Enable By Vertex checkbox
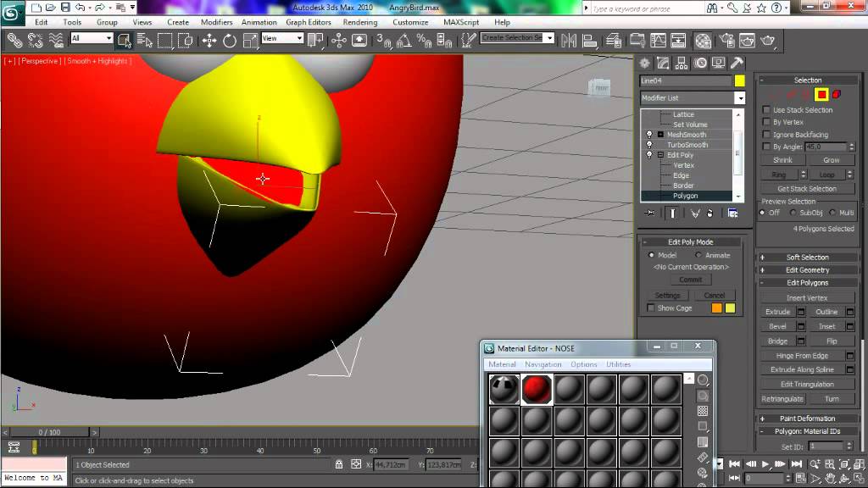868x488 pixels. [766, 122]
